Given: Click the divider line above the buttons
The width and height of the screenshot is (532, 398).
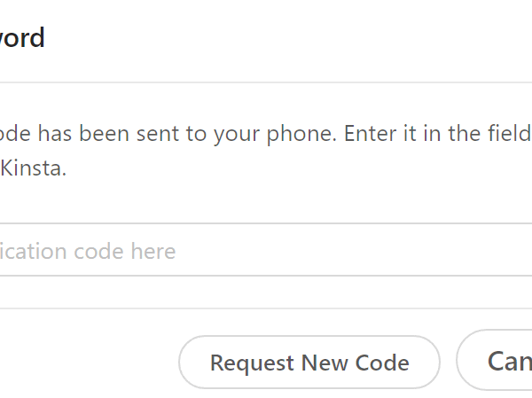Looking at the screenshot, I should click(x=266, y=308).
